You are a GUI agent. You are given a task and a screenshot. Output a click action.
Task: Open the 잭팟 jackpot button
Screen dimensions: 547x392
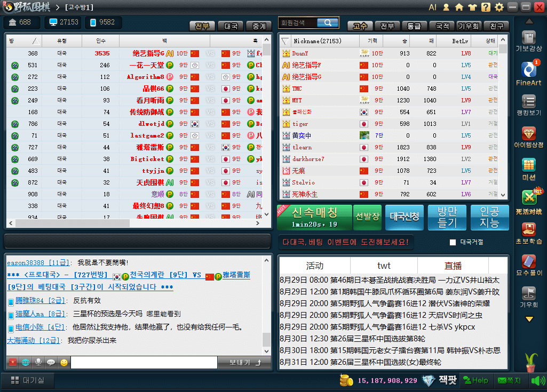[440, 380]
